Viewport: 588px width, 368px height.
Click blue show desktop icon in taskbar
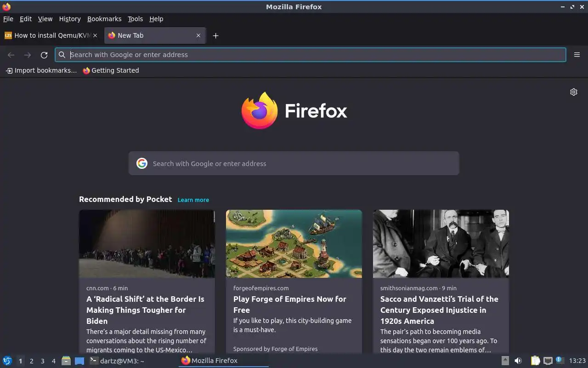[x=79, y=361]
